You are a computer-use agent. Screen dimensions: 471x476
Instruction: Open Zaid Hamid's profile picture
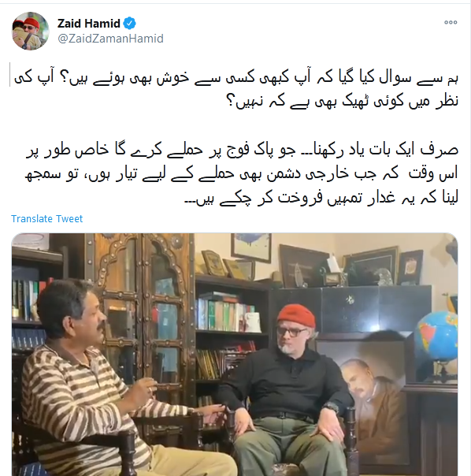pyautogui.click(x=31, y=31)
